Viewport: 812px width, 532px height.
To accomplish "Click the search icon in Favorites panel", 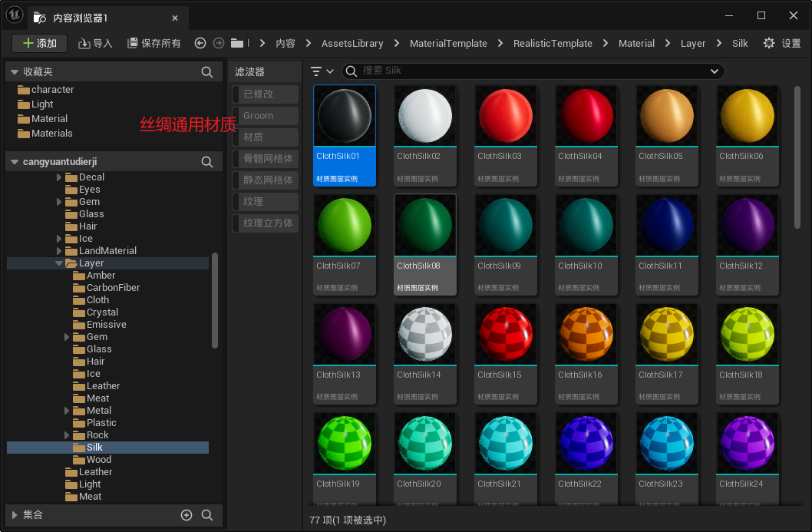I will [207, 71].
